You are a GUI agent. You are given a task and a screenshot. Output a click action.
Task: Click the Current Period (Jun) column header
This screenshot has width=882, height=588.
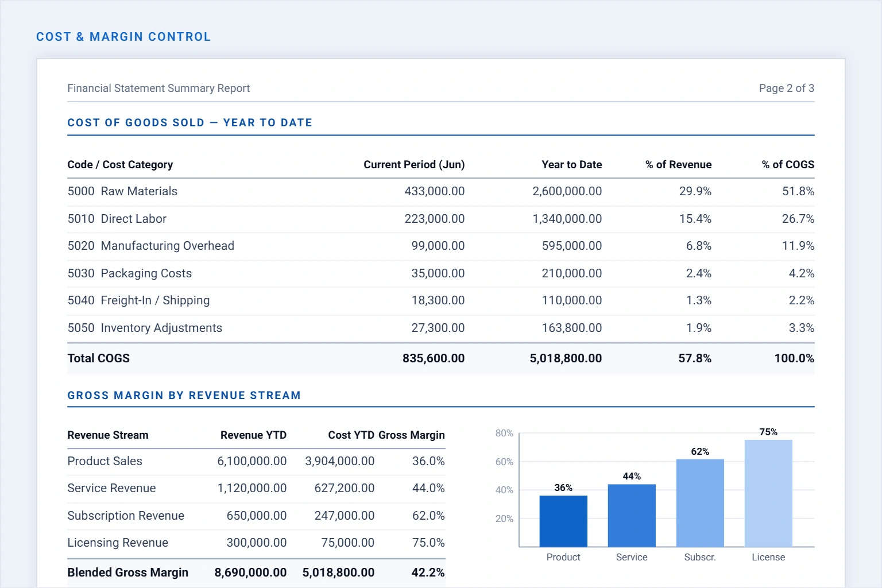pyautogui.click(x=414, y=165)
